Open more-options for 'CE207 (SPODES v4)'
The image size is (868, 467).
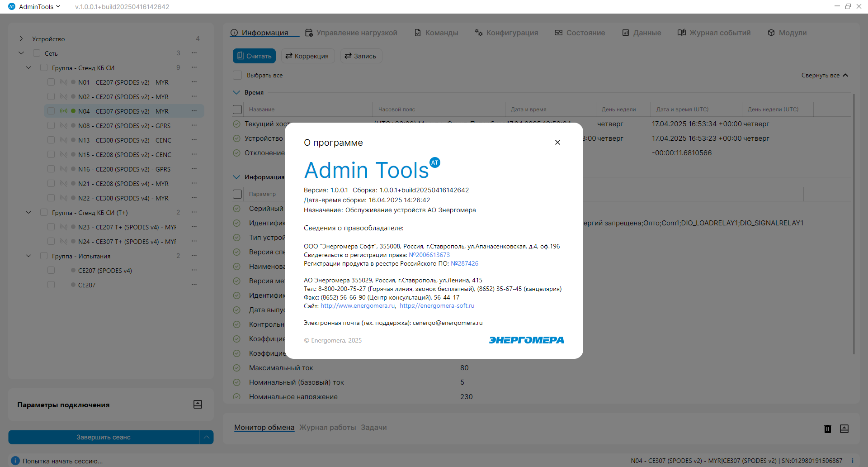194,270
